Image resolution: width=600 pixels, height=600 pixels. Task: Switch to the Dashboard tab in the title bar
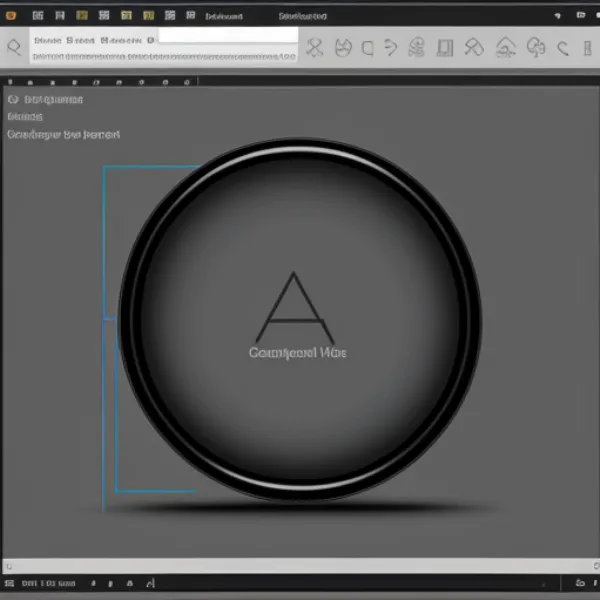223,17
